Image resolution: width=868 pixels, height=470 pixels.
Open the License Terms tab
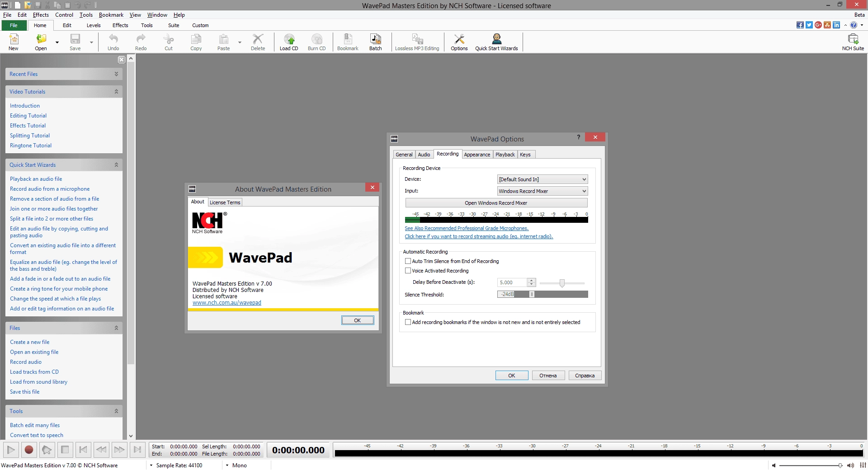(225, 202)
